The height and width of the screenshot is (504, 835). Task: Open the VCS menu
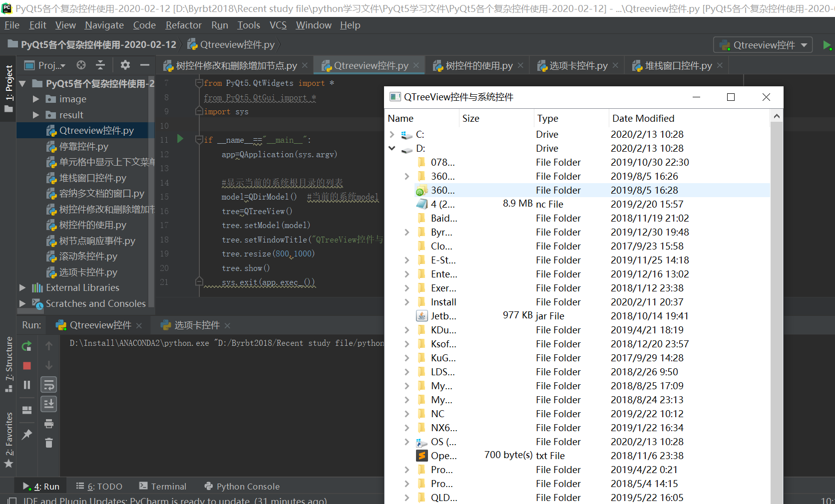coord(278,25)
